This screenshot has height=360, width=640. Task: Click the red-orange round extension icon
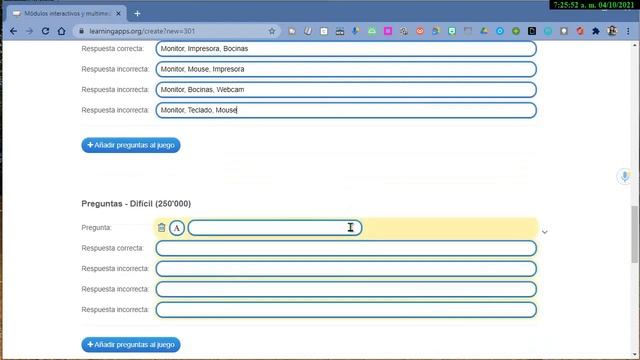420,31
